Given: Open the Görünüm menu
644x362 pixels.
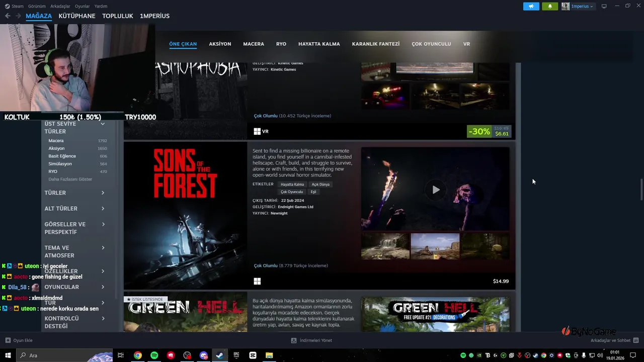Looking at the screenshot, I should [37, 7].
